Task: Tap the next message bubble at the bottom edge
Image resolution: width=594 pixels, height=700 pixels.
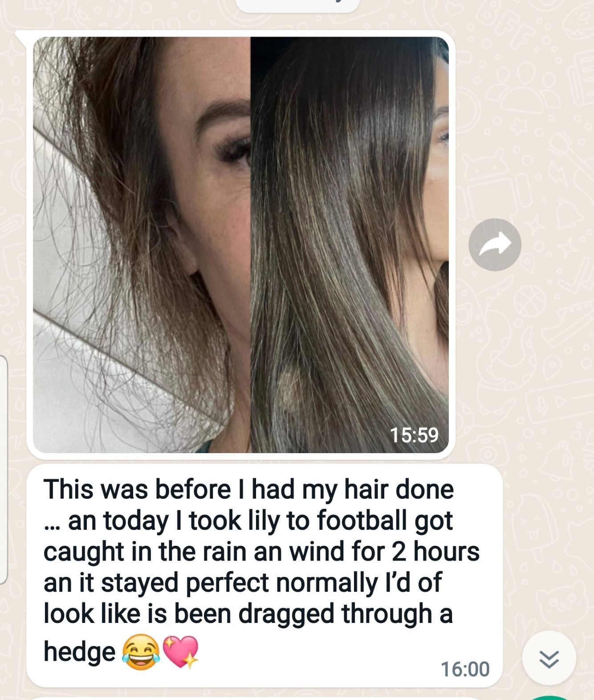Action: (x=264, y=698)
